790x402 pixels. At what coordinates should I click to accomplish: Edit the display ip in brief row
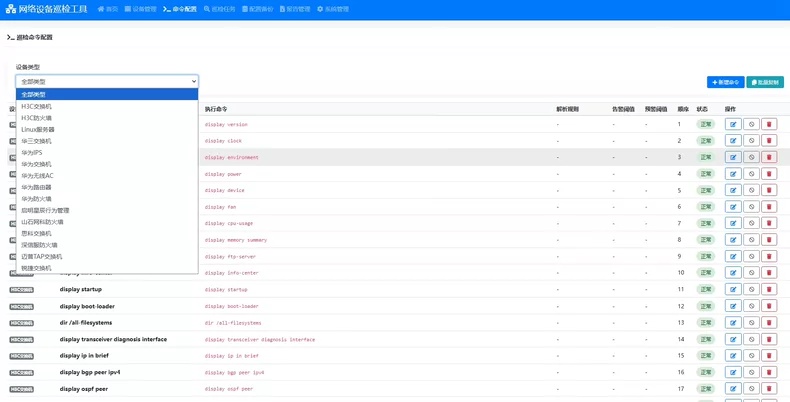point(733,356)
